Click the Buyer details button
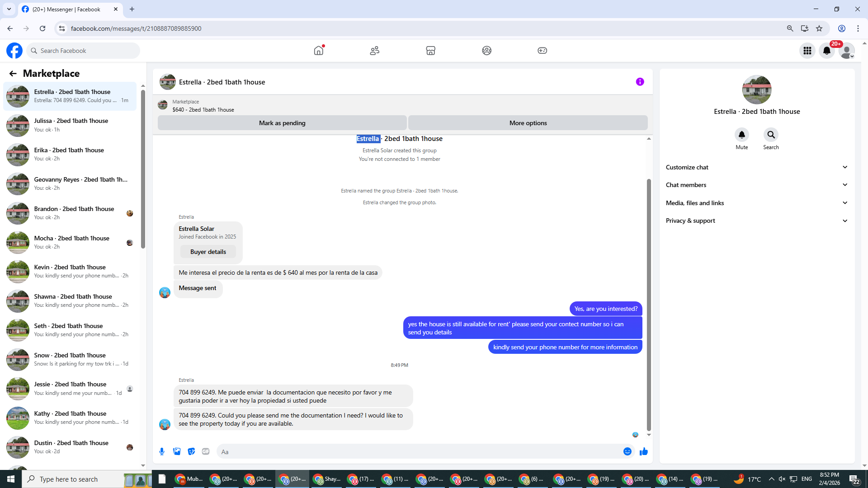Image resolution: width=868 pixels, height=488 pixels. 208,252
